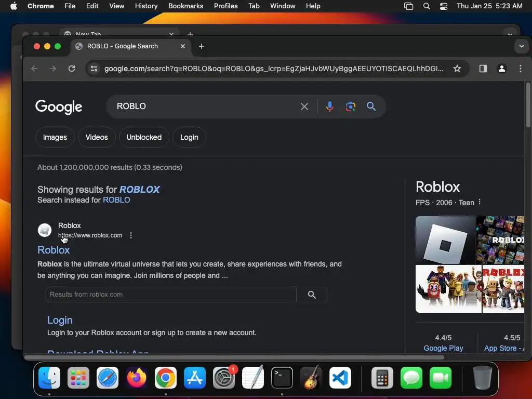Reload the Google search page
Screen dimensions: 532x399
(x=72, y=69)
